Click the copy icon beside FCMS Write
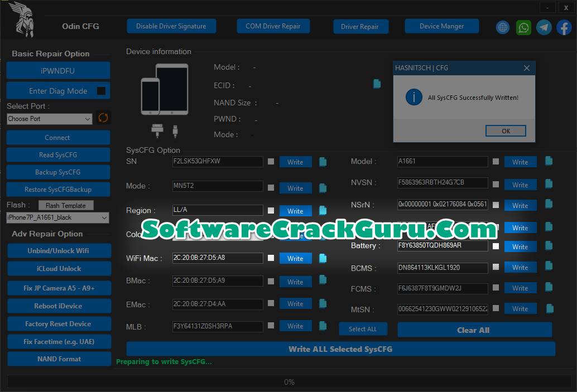Image resolution: width=577 pixels, height=392 pixels. (x=549, y=287)
